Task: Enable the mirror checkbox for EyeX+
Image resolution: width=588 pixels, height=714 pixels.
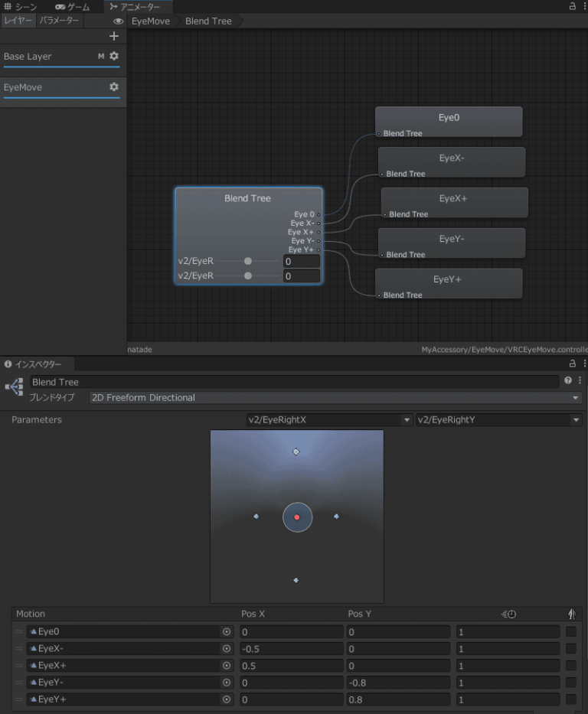Action: (571, 666)
